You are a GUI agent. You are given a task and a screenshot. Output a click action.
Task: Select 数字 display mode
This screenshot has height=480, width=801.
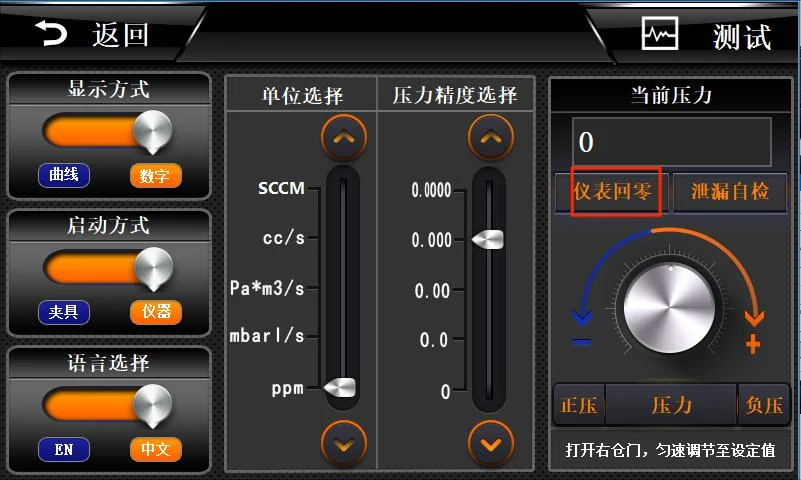[x=155, y=176]
